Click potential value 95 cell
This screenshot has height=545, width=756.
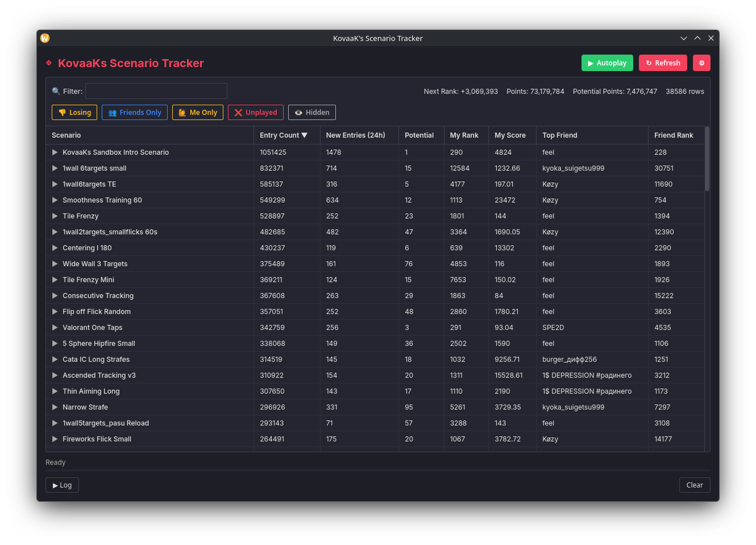[409, 407]
